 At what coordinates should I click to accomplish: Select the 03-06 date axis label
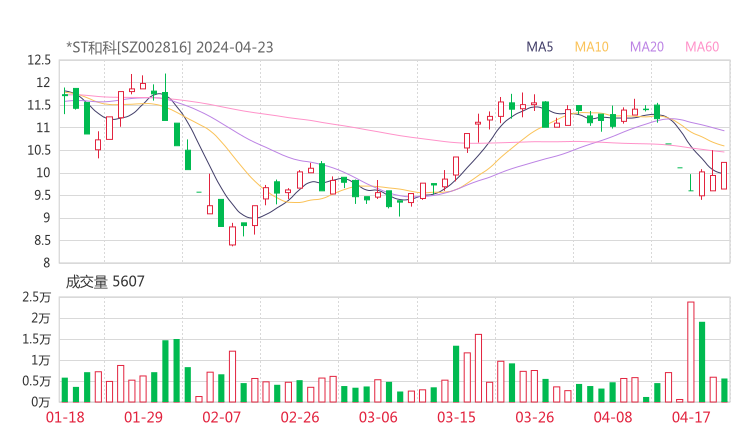pyautogui.click(x=378, y=417)
